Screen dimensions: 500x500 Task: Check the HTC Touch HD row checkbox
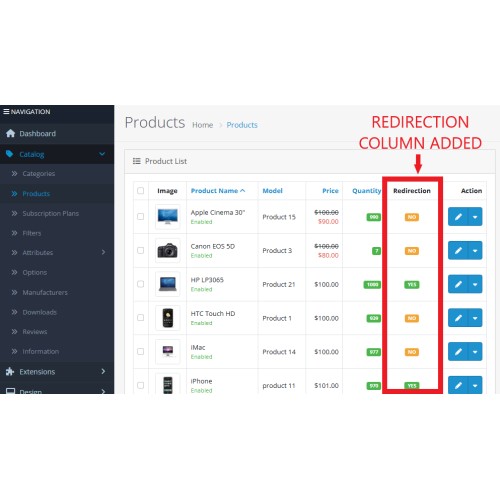pyautogui.click(x=141, y=318)
